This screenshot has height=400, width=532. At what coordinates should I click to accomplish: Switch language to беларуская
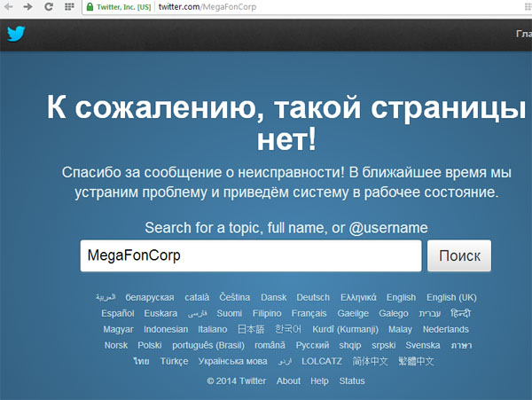point(150,297)
